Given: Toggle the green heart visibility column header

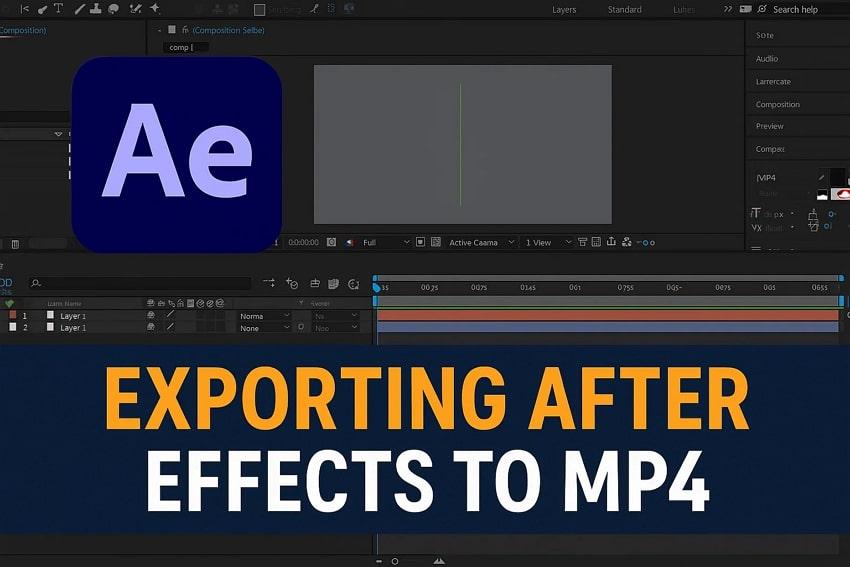Looking at the screenshot, I should pyautogui.click(x=9, y=304).
